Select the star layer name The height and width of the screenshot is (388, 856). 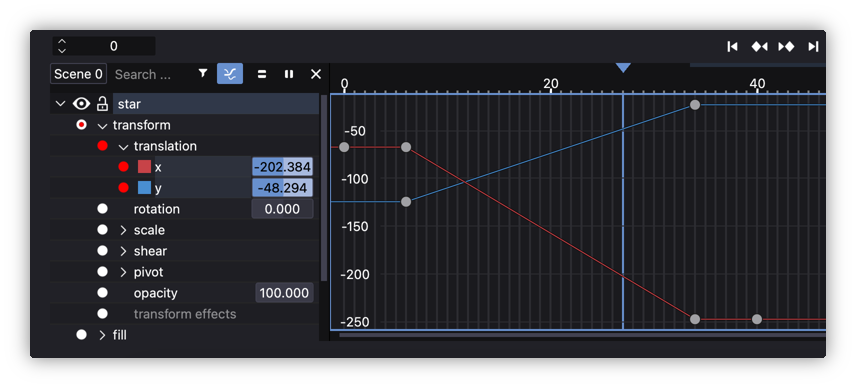pyautogui.click(x=129, y=104)
